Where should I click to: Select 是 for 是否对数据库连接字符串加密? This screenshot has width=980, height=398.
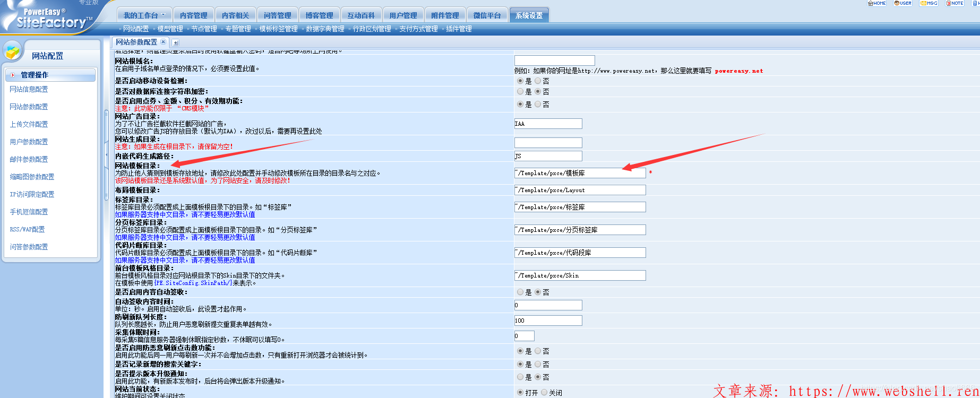click(520, 92)
